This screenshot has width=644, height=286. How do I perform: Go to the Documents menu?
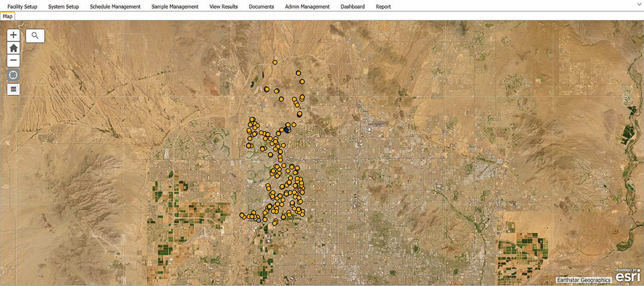261,6
